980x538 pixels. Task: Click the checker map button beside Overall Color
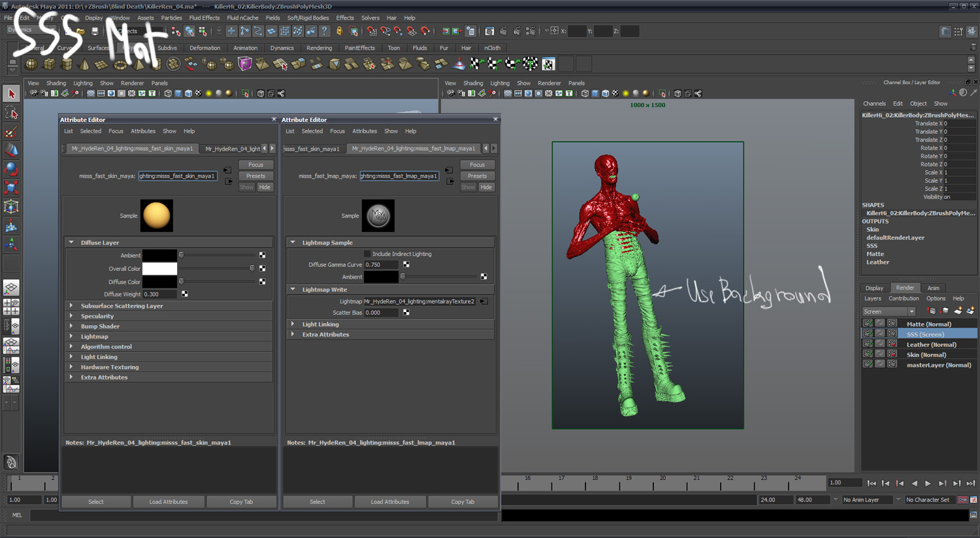262,268
